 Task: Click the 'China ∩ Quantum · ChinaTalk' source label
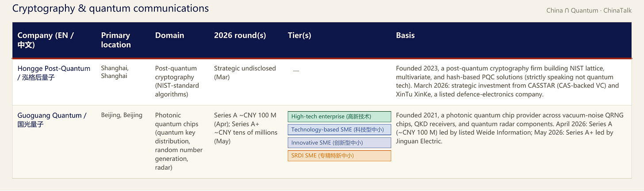click(589, 11)
